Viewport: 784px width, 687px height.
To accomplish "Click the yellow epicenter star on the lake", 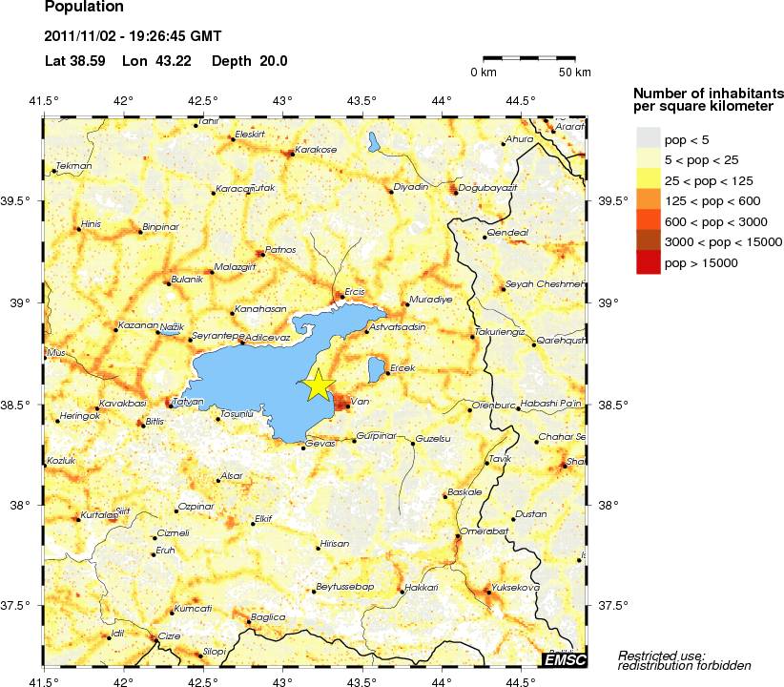I will [x=319, y=385].
